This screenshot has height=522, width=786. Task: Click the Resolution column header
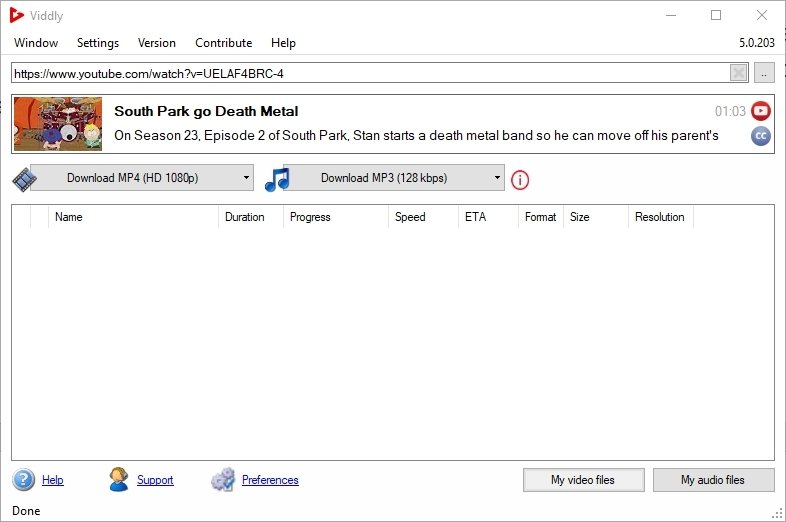point(661,217)
